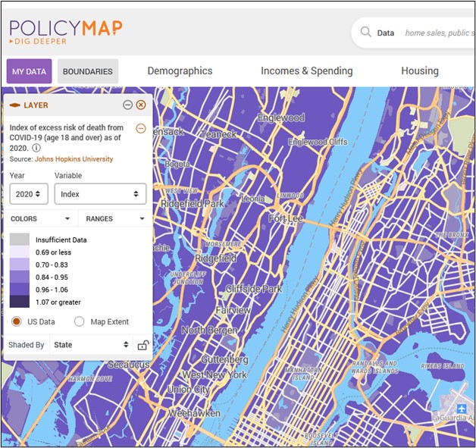Click the PolicyMap logo
476x448 pixels.
point(65,32)
